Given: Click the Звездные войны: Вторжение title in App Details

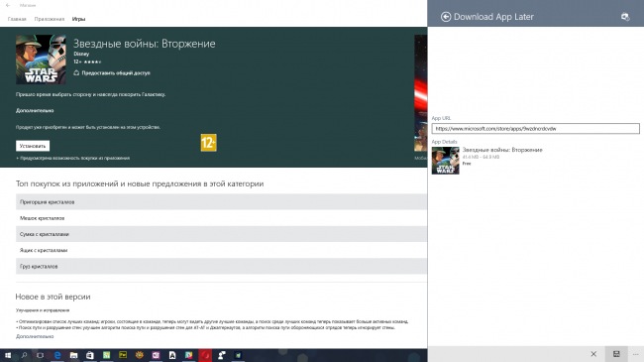Looking at the screenshot, I should click(x=502, y=150).
